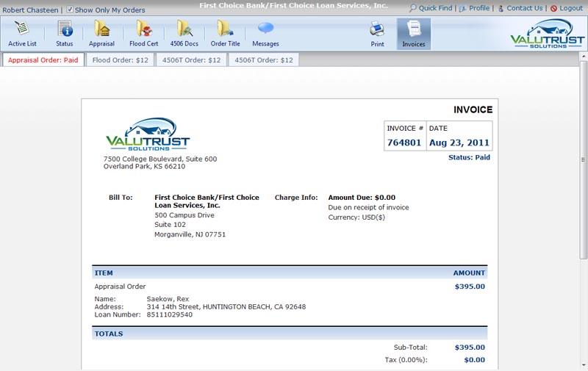588x371 pixels.
Task: Open the first 4506T Order: $12 tab
Action: tap(191, 60)
